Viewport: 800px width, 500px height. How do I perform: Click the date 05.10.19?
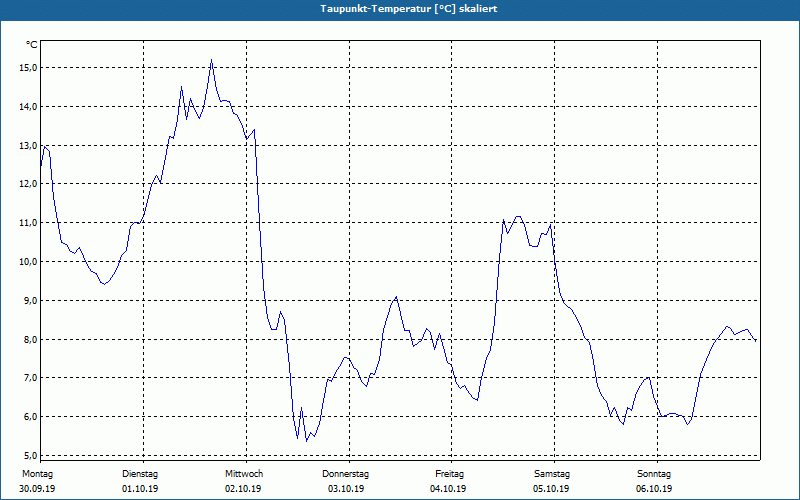click(551, 489)
